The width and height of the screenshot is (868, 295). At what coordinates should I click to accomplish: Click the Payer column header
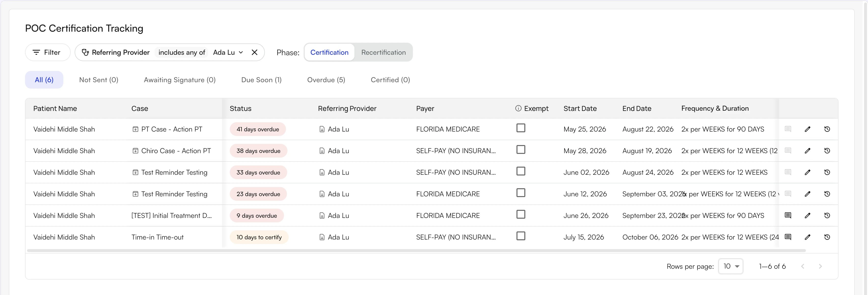(425, 108)
